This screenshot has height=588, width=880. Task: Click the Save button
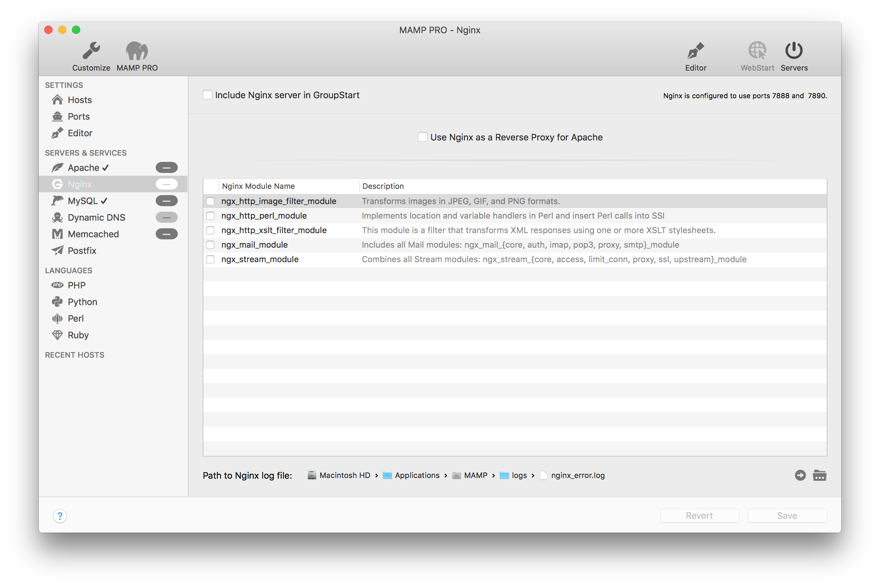coord(787,516)
